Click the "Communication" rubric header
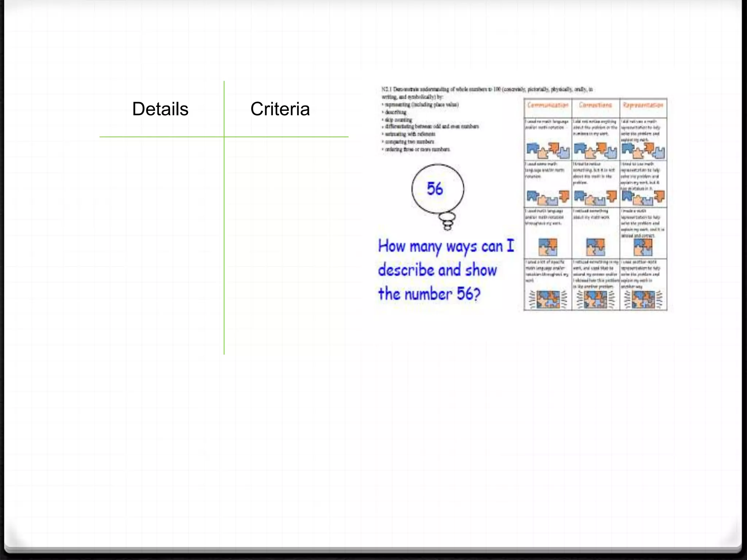The height and width of the screenshot is (560, 747). coord(548,105)
